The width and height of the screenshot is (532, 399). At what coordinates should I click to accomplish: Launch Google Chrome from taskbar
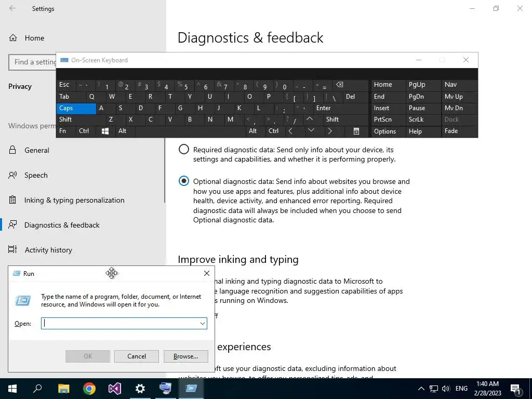pyautogui.click(x=89, y=389)
